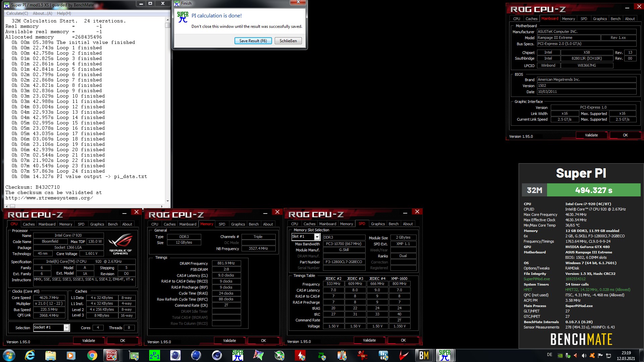Click OK in Mainboard CPU-Z window
Image resolution: width=644 pixels, height=362 pixels.
click(x=625, y=135)
